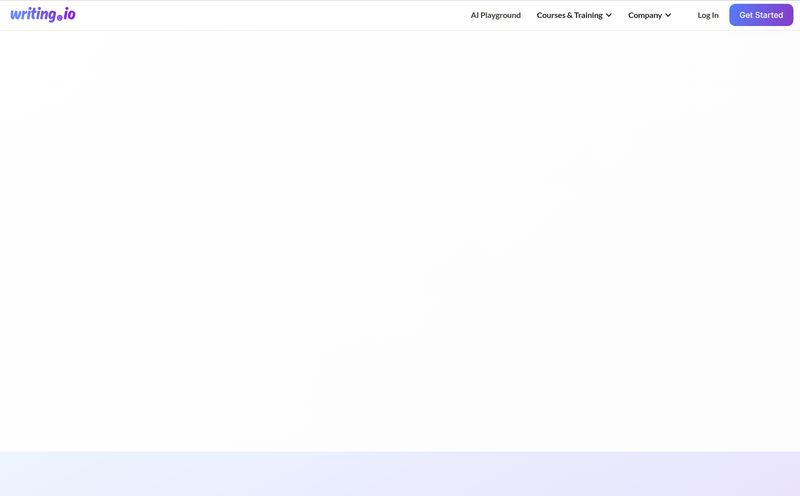Expand the Company dropdown menu
Screen dimensions: 800x496
649,15
